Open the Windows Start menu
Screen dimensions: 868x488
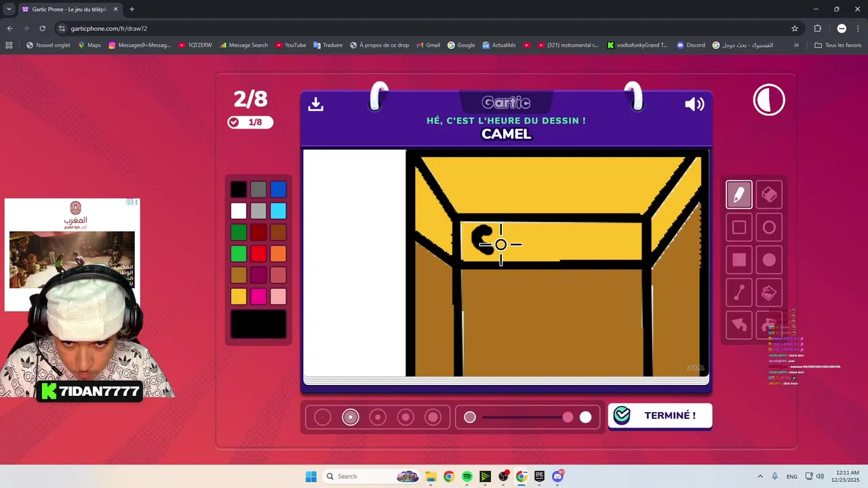[311, 476]
